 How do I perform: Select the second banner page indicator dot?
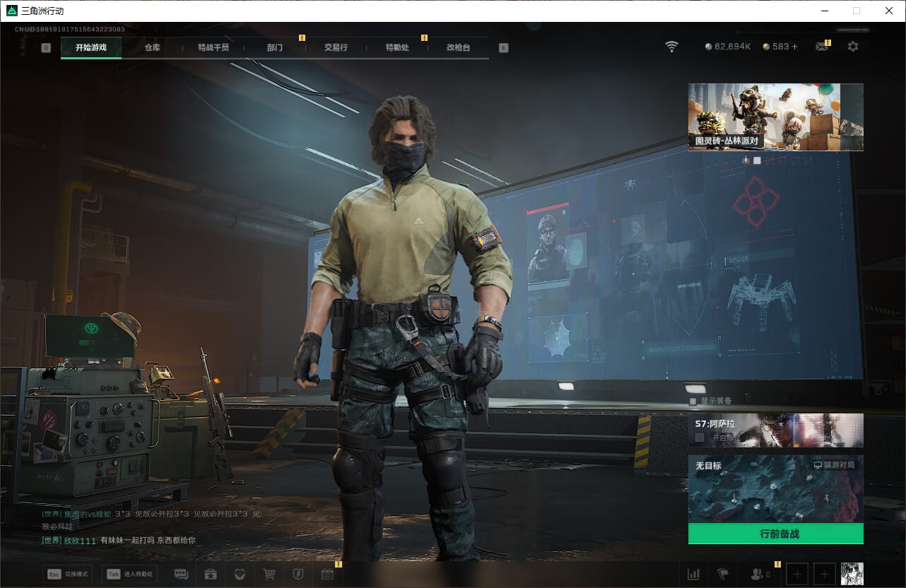point(757,160)
